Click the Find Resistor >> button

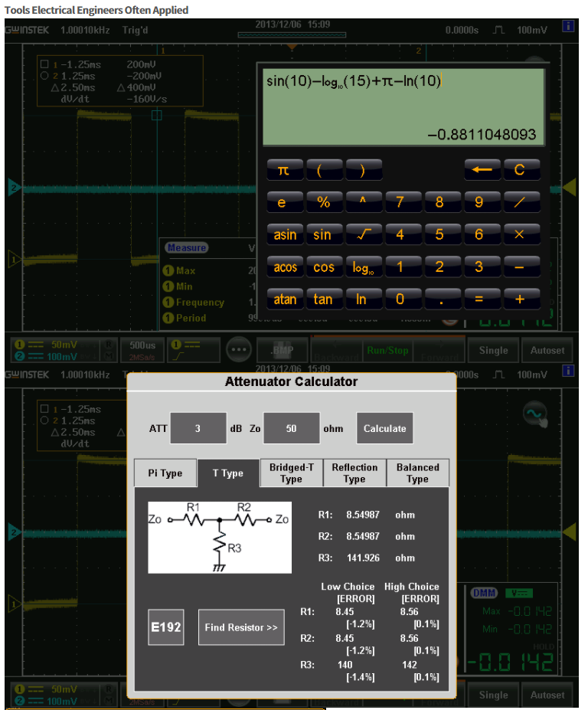click(x=241, y=627)
